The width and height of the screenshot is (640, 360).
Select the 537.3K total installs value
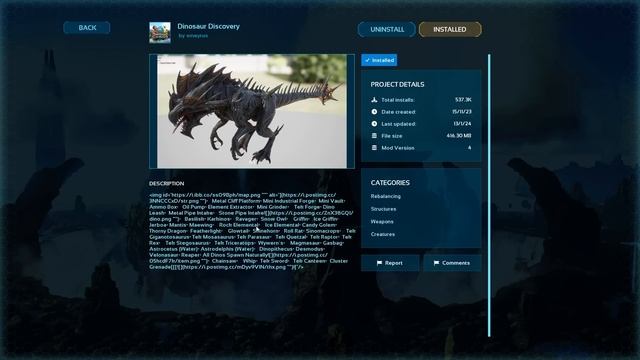[x=463, y=100]
